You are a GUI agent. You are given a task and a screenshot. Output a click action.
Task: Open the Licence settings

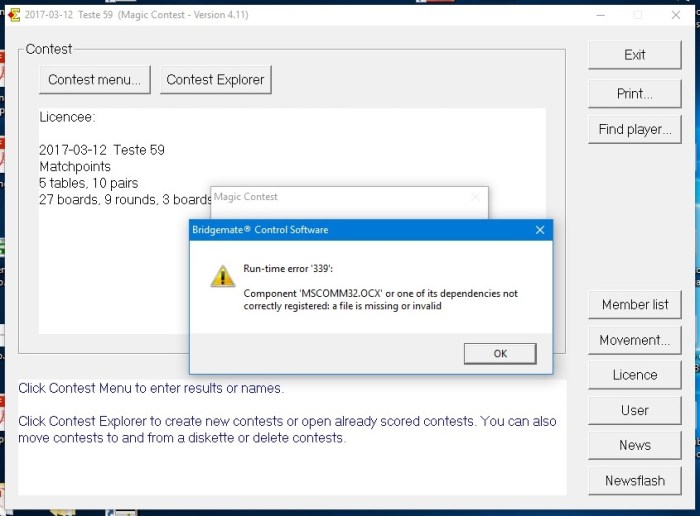coord(634,375)
